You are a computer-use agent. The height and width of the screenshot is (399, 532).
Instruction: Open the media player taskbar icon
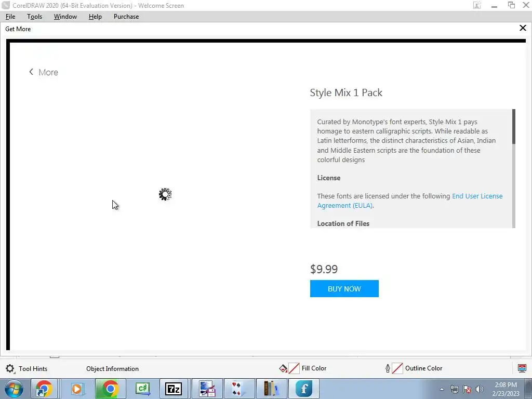click(x=77, y=389)
